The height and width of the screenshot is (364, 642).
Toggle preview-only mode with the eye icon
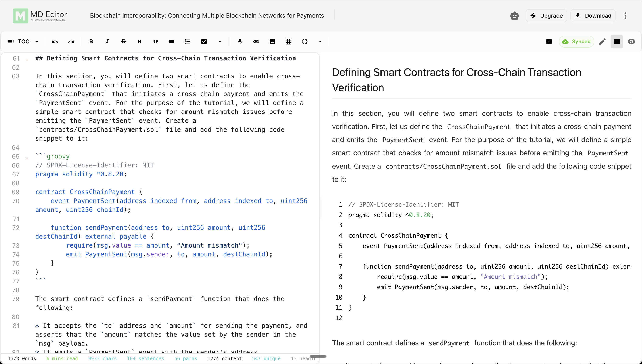point(632,42)
